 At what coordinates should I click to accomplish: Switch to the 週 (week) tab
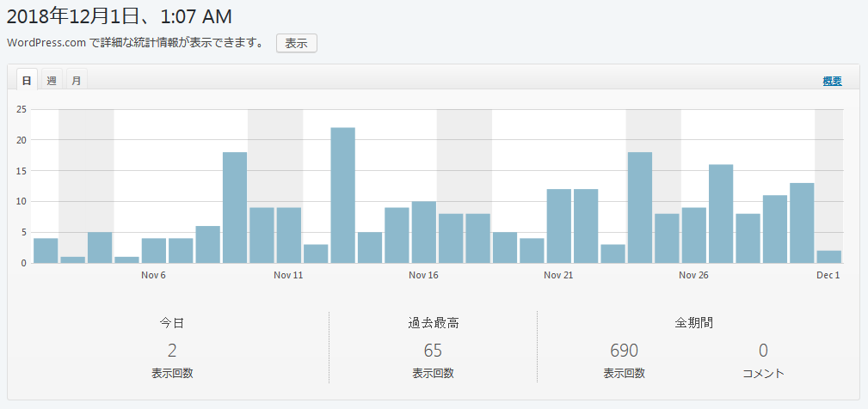(52, 81)
